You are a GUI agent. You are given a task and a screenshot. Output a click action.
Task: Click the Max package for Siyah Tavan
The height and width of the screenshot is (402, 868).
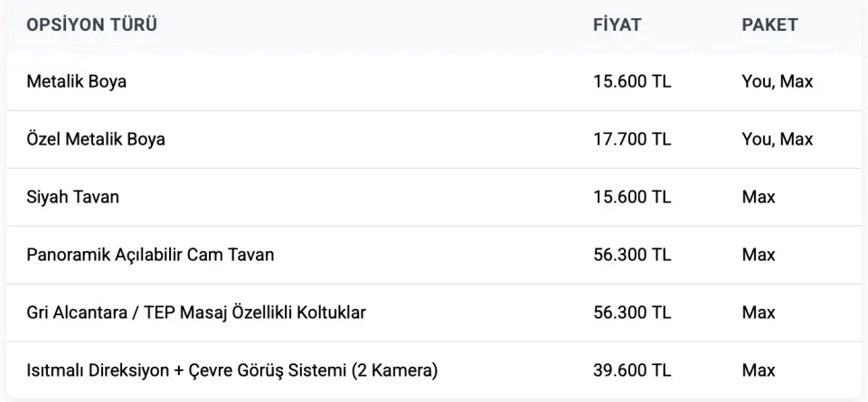pyautogui.click(x=759, y=198)
